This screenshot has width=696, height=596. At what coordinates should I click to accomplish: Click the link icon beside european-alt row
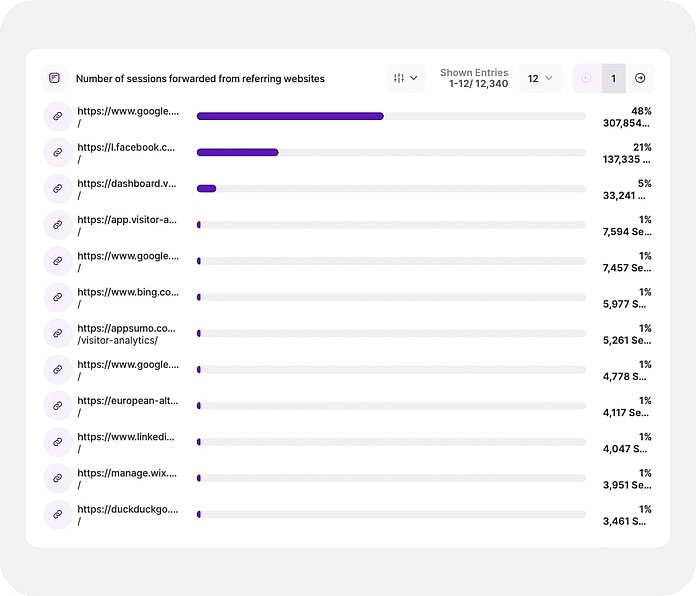click(x=57, y=406)
